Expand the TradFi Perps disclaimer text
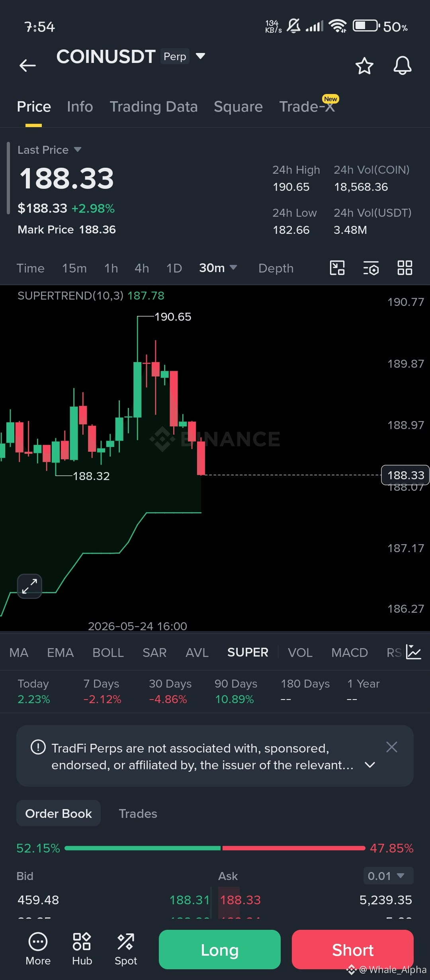 pyautogui.click(x=370, y=765)
